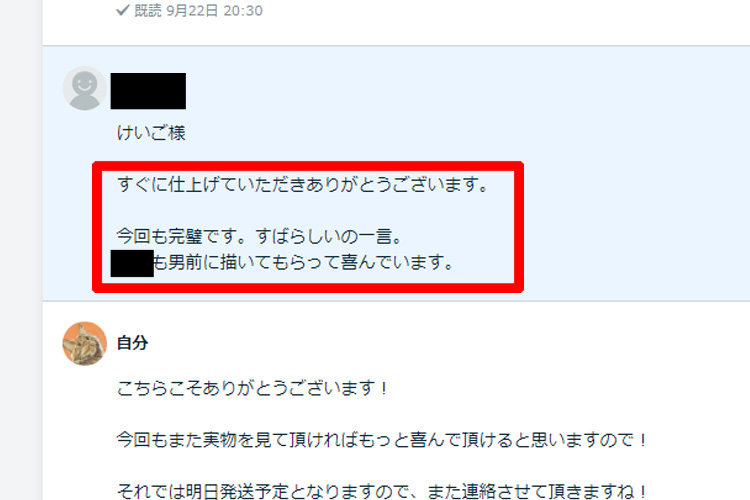Click the blacked-out sender name block
Screen dimensions: 750x500
point(148,91)
